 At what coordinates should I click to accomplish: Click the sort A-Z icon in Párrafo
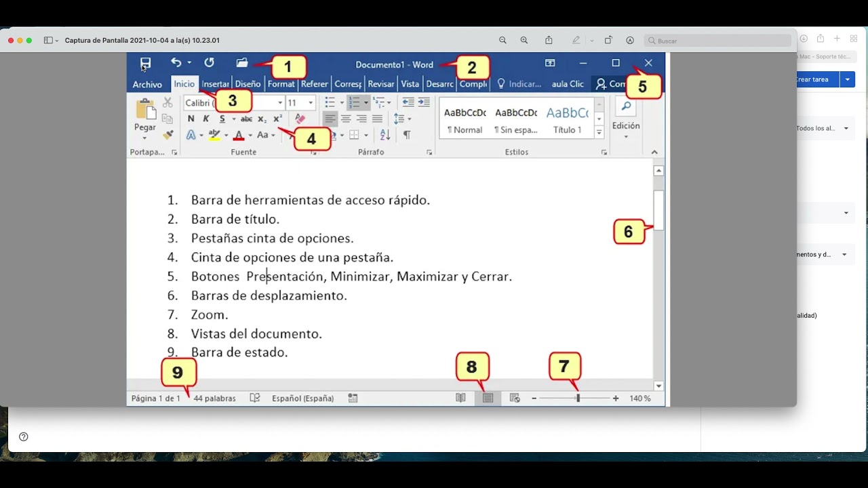point(385,135)
